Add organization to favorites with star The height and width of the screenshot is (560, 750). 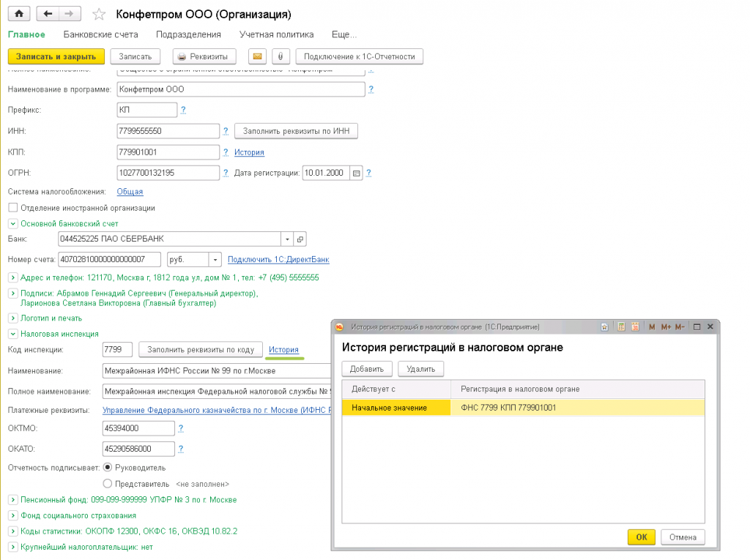(99, 15)
